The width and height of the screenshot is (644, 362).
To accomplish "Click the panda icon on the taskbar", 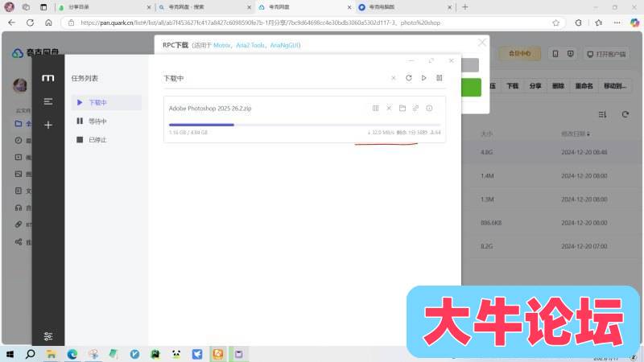I will [x=176, y=354].
